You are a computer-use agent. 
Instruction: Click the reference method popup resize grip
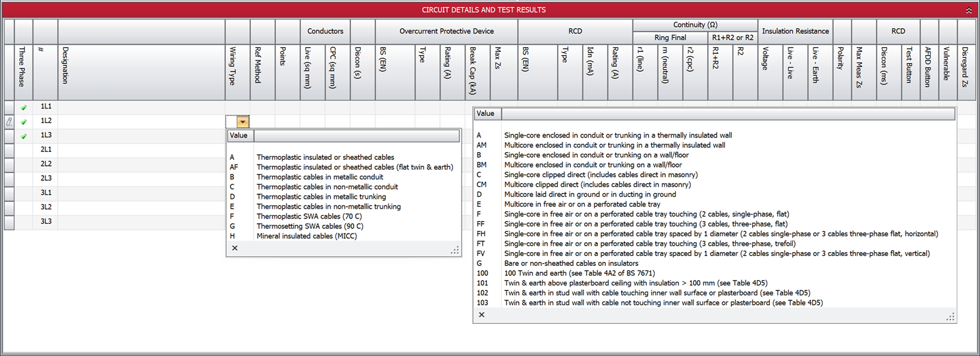coord(950,317)
